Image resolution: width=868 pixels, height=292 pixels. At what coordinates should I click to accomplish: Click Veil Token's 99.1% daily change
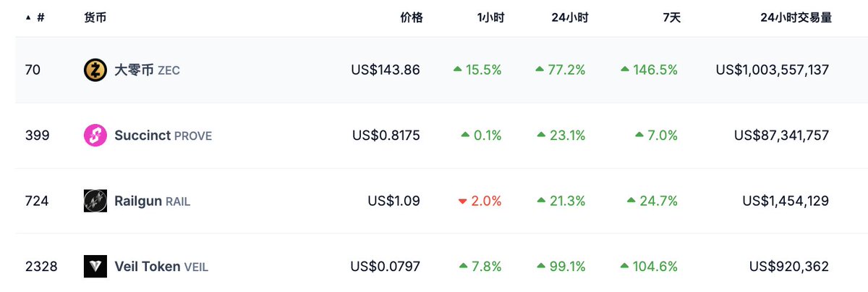click(566, 267)
